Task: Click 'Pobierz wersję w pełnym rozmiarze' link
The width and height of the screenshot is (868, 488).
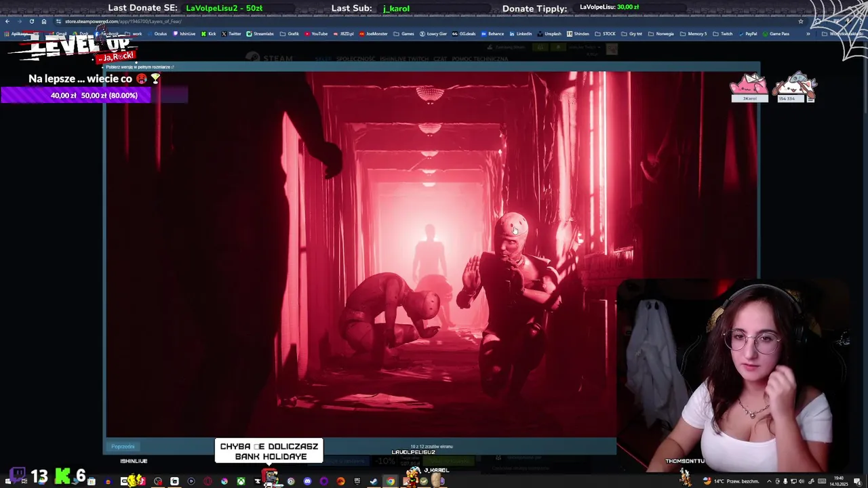Action: [x=140, y=67]
